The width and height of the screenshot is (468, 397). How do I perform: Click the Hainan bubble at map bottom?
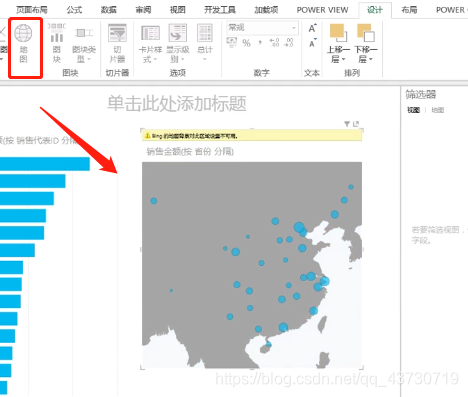click(268, 344)
